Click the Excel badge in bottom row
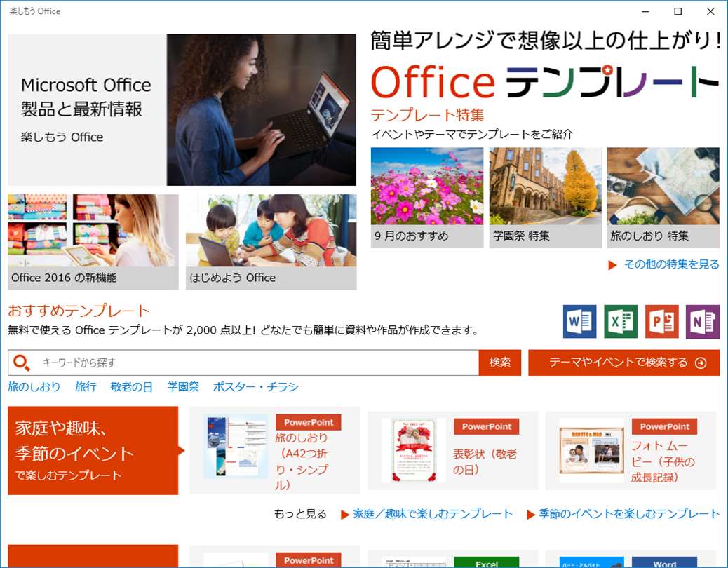This screenshot has width=728, height=568. tap(486, 562)
